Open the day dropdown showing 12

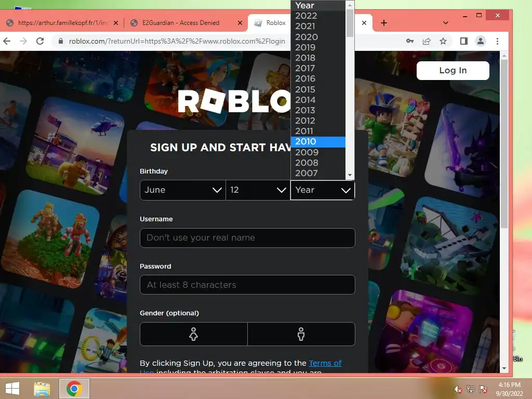(258, 190)
